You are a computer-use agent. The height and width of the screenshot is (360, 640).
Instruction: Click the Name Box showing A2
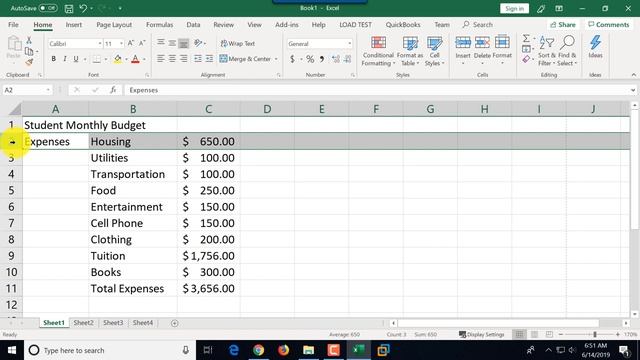click(x=27, y=90)
